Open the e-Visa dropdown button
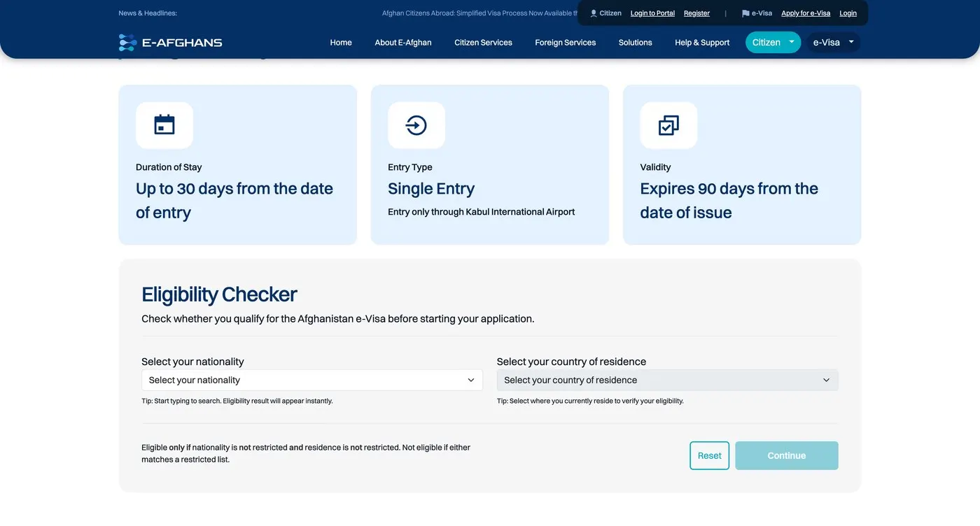This screenshot has height=526, width=980. coord(833,43)
